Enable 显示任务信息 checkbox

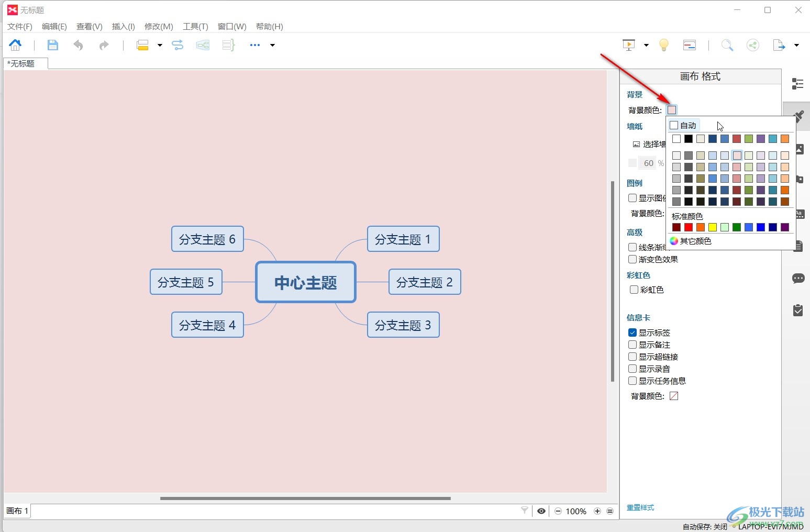[633, 381]
